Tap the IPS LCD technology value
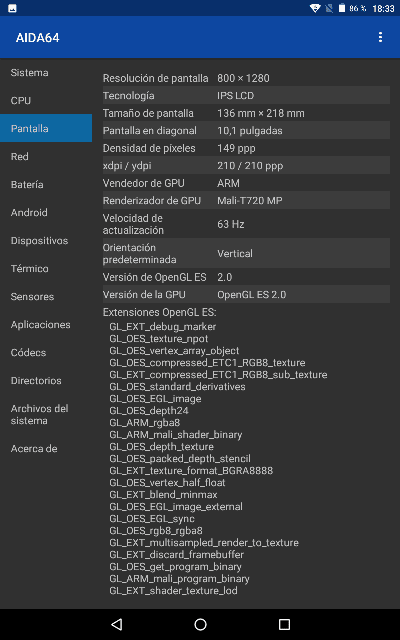 [236, 96]
